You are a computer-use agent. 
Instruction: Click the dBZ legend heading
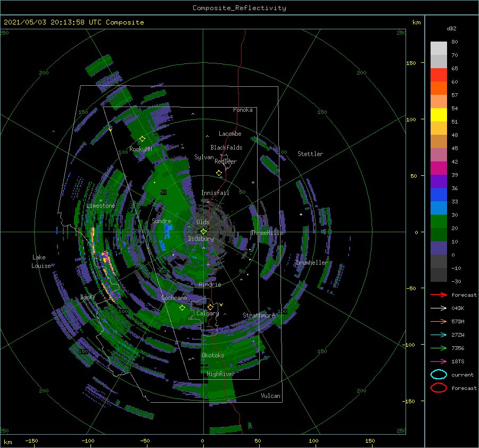click(451, 29)
